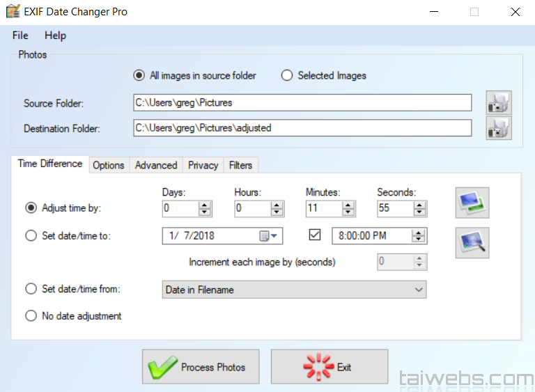Select "No date adjustment" radio option
The image size is (535, 392).
pyautogui.click(x=31, y=316)
